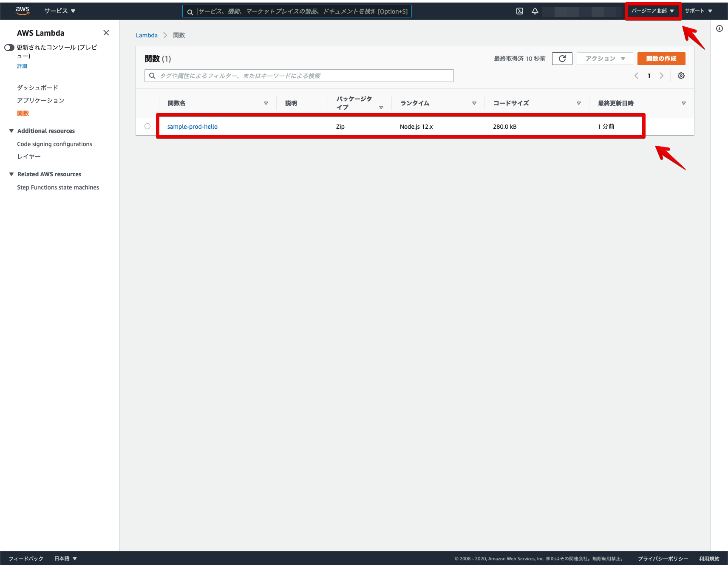This screenshot has width=728, height=565.
Task: Click the 1 分前 last updated cell
Action: coord(606,127)
